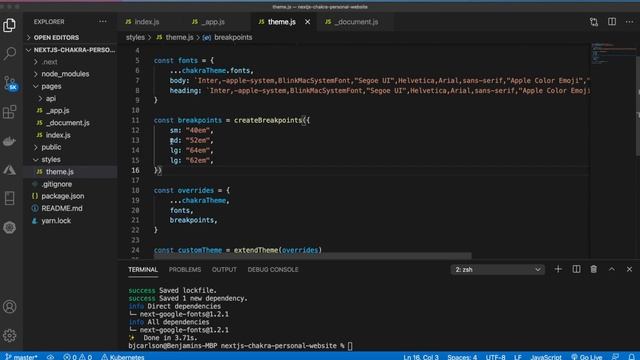Click in the terminal prompt line
This screenshot has width=640, height=360.
click(x=240, y=346)
